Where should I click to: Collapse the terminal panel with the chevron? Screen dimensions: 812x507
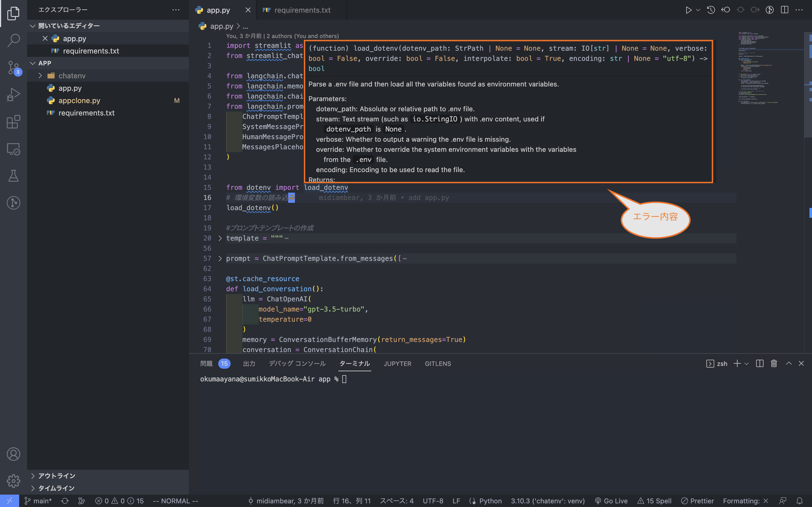[788, 363]
